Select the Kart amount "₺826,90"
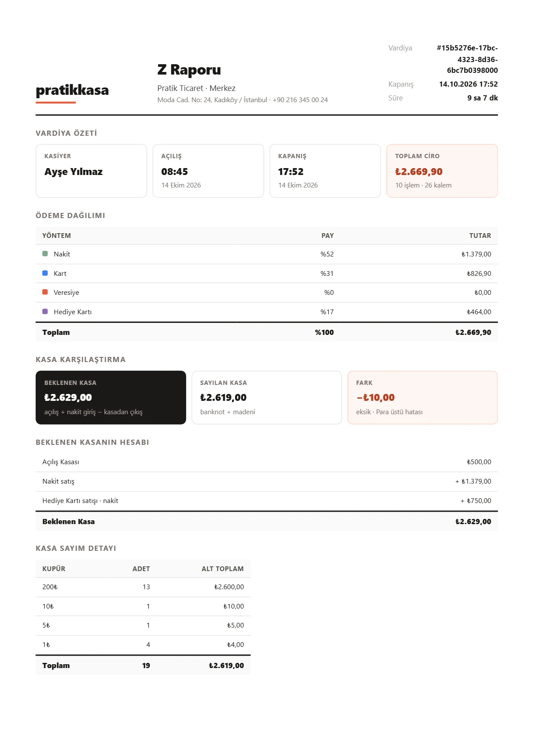This screenshot has height=756, width=534. 479,274
